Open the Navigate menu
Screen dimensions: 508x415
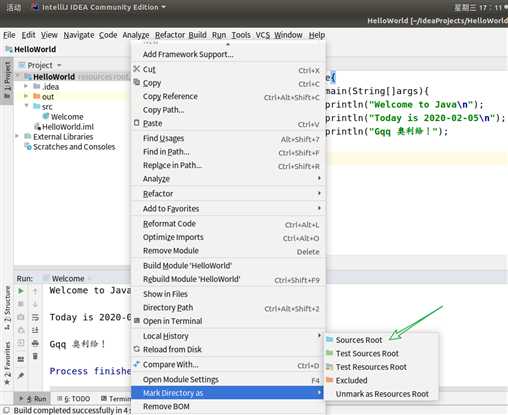[x=79, y=35]
